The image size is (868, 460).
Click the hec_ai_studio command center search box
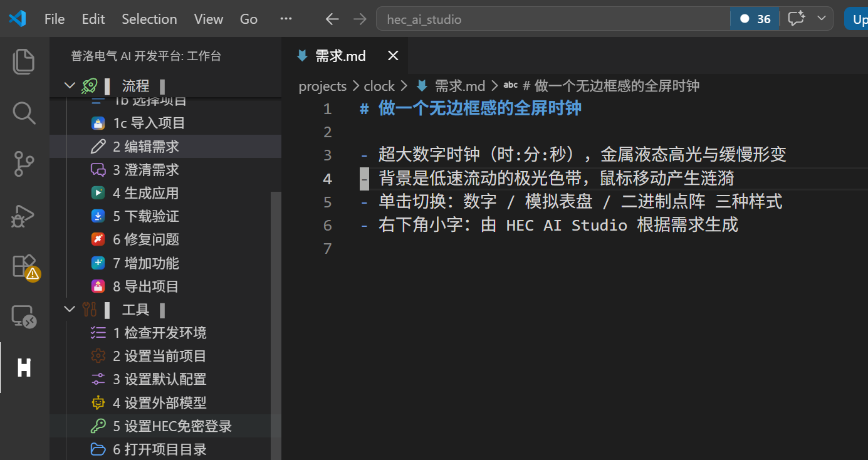click(553, 19)
